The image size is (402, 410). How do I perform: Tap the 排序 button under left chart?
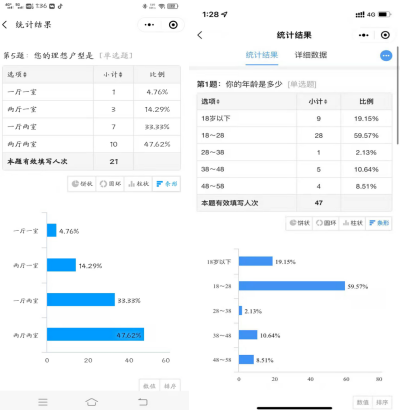(x=170, y=386)
